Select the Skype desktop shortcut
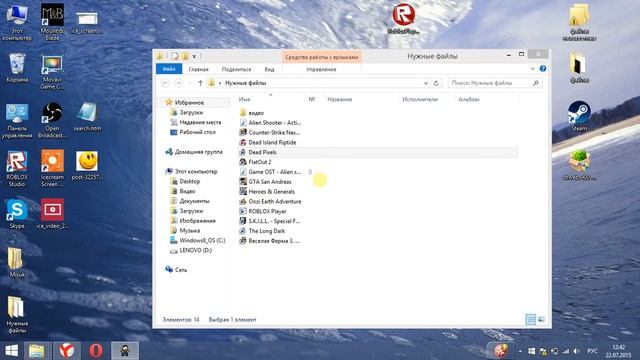The width and height of the screenshot is (640, 360). coord(17,214)
